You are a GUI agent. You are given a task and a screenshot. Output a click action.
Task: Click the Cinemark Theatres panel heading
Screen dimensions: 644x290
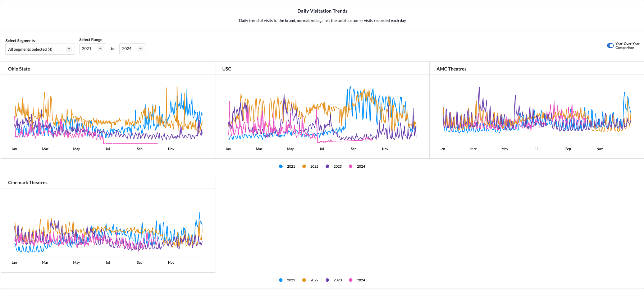click(28, 182)
